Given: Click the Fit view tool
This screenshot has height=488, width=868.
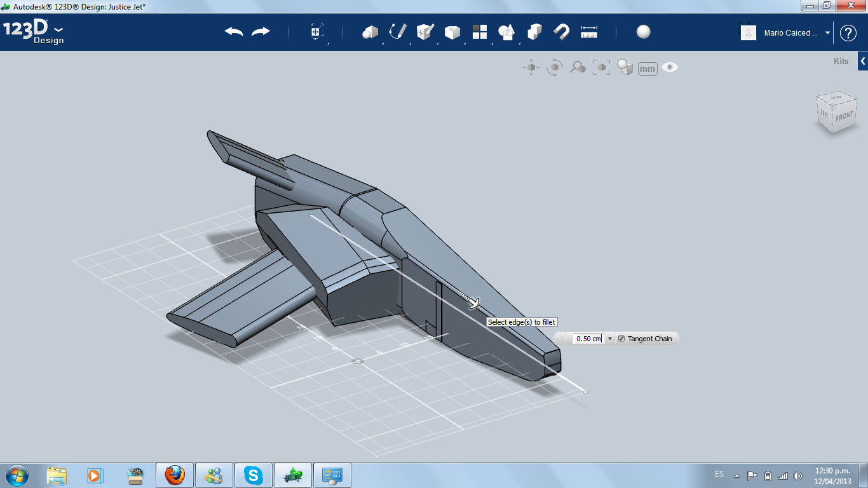Looking at the screenshot, I should pos(601,67).
